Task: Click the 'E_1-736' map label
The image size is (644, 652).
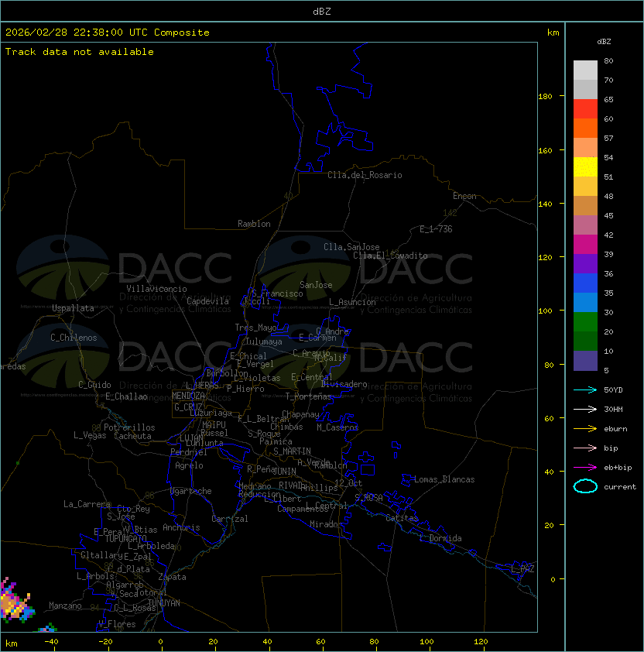Action: click(x=436, y=229)
